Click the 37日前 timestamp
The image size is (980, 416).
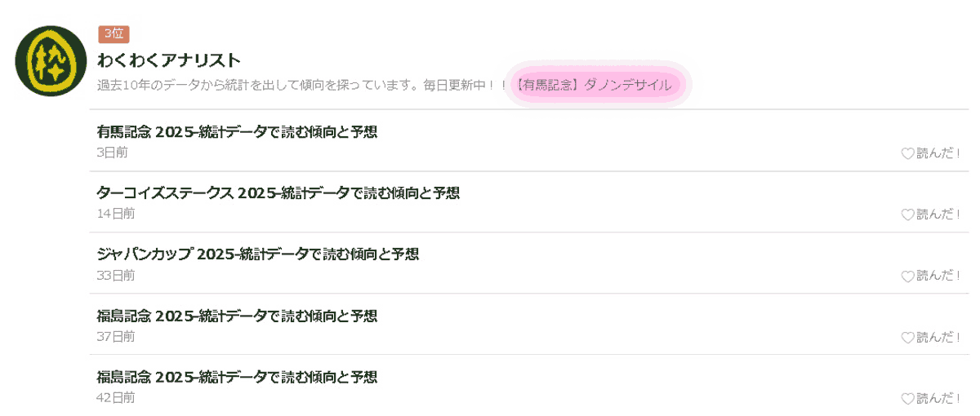click(x=115, y=336)
